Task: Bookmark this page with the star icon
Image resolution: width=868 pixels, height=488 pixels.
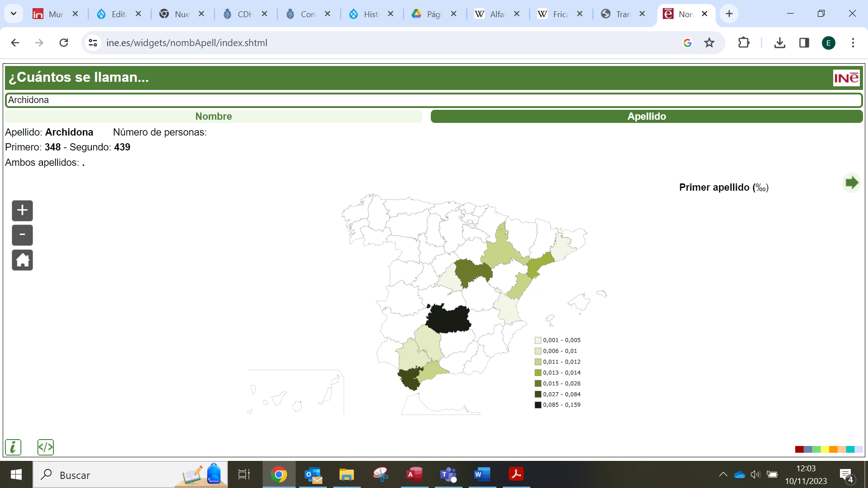Action: [709, 43]
